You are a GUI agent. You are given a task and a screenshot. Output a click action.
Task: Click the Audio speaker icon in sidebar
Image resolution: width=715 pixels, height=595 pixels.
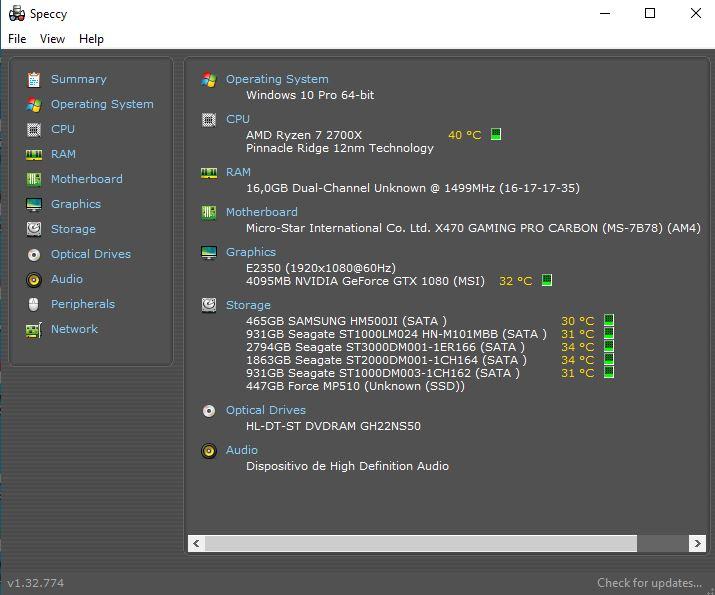coord(34,279)
